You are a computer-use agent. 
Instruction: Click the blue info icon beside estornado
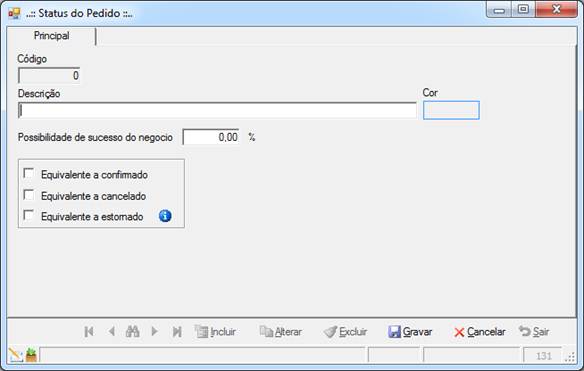[x=165, y=216]
